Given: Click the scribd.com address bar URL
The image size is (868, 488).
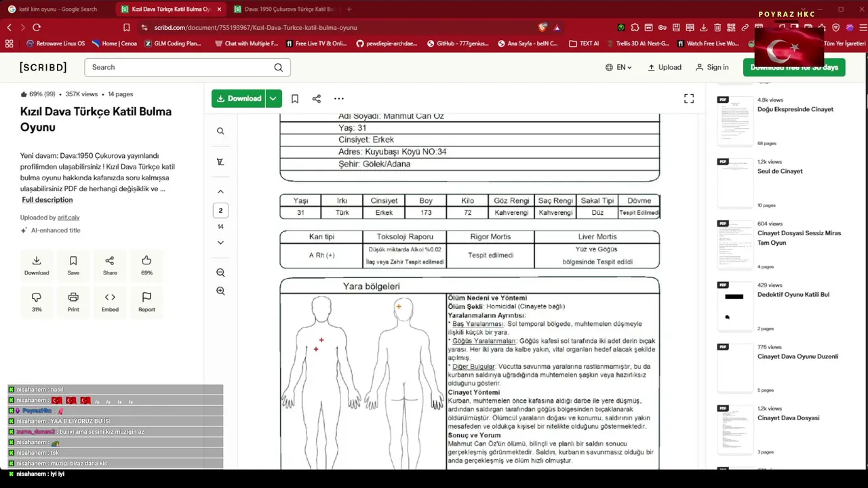Looking at the screenshot, I should click(x=255, y=28).
